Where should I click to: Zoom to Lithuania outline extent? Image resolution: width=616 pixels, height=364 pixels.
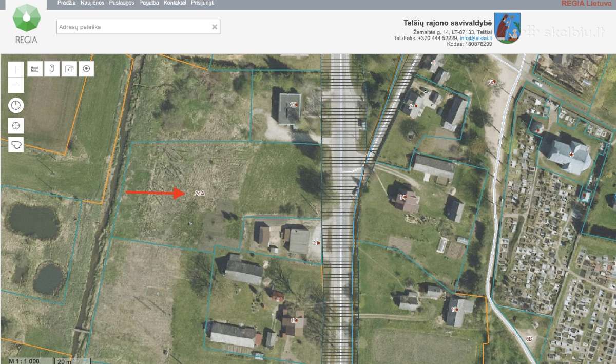point(16,145)
